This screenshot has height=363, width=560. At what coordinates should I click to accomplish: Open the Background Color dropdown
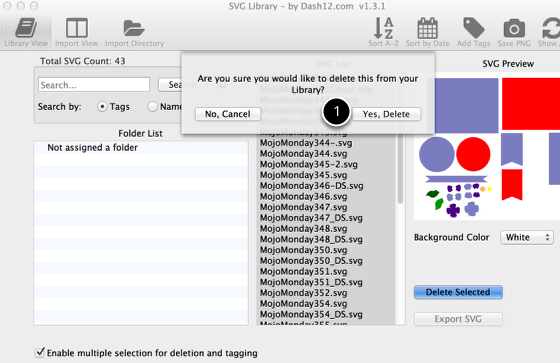pyautogui.click(x=527, y=237)
